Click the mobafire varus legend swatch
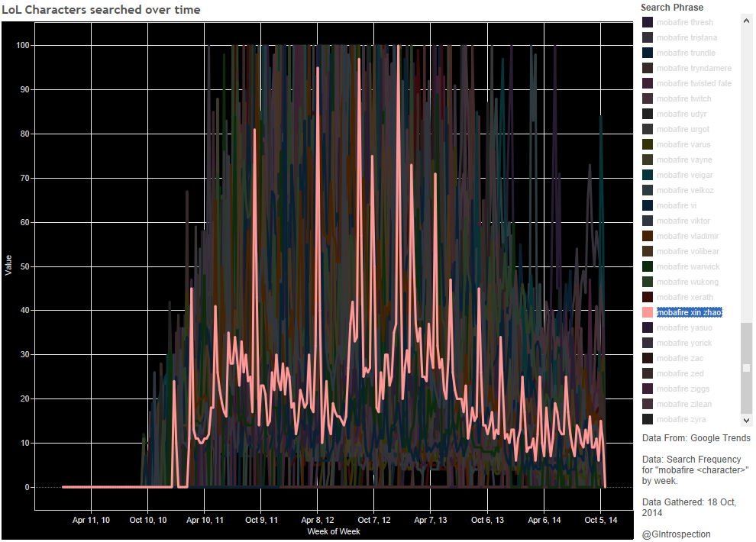The image size is (756, 542). point(648,144)
